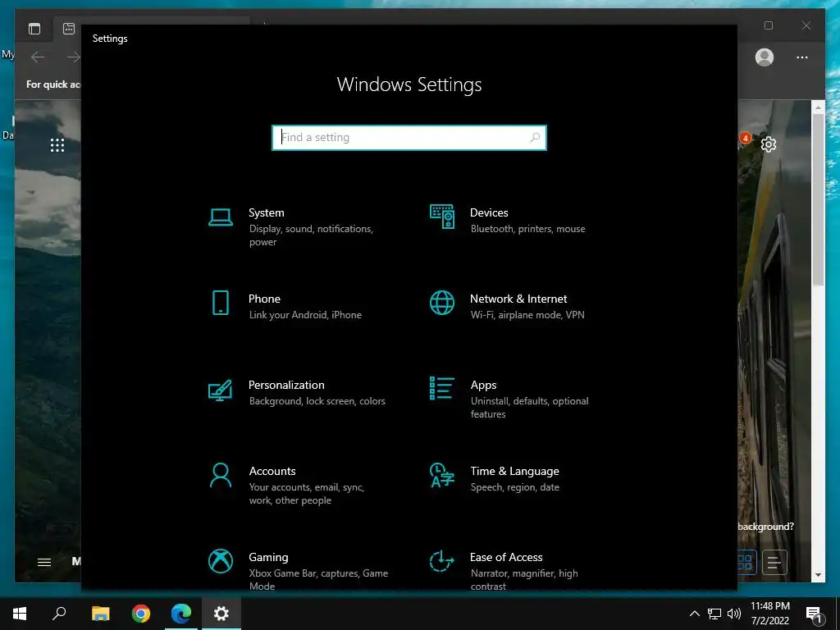Click the Edge tab favicon
This screenshot has width=840, height=630.
pos(69,29)
